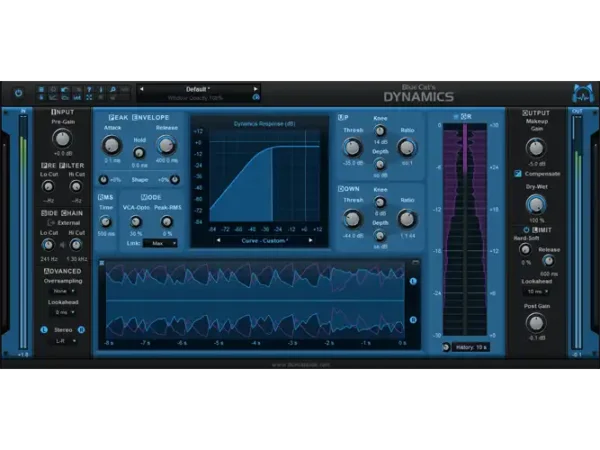Click the left attack Shape knob

(x=103, y=179)
